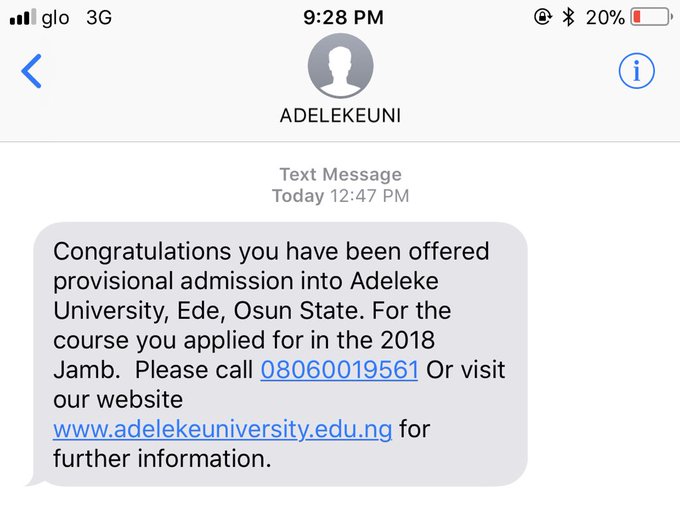Tap the glo carrier name
The width and height of the screenshot is (680, 532).
55,17
